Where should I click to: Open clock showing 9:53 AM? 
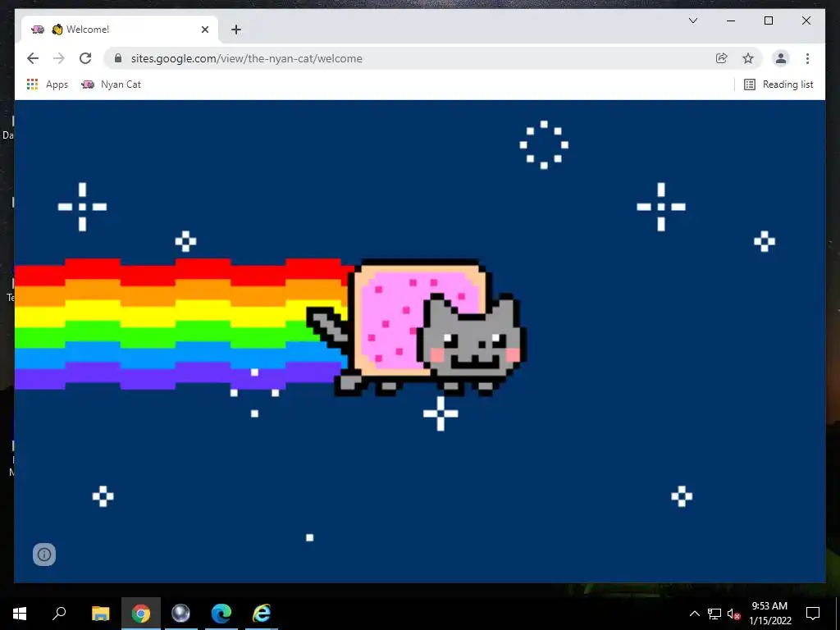pyautogui.click(x=769, y=614)
